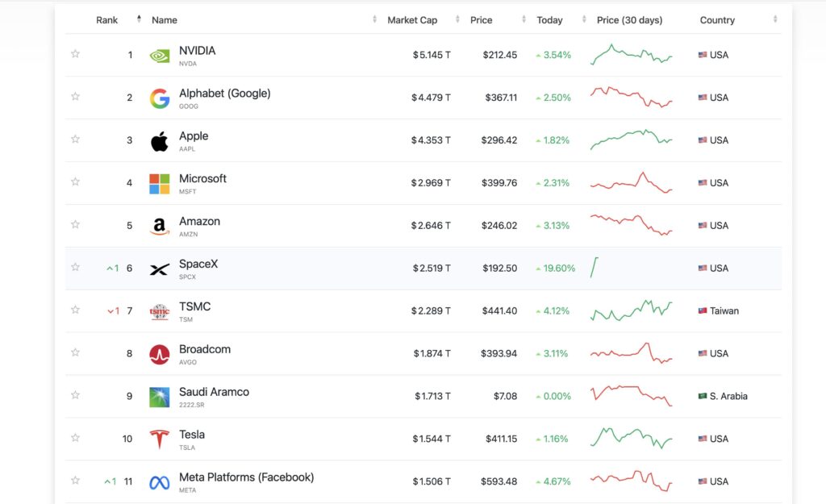Open the Broadcom company link
Viewport: 826px width, 504px height.
coord(205,349)
